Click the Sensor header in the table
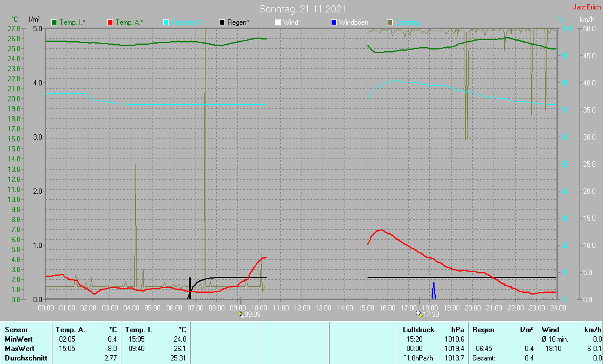The width and height of the screenshot is (603, 364). [x=16, y=330]
